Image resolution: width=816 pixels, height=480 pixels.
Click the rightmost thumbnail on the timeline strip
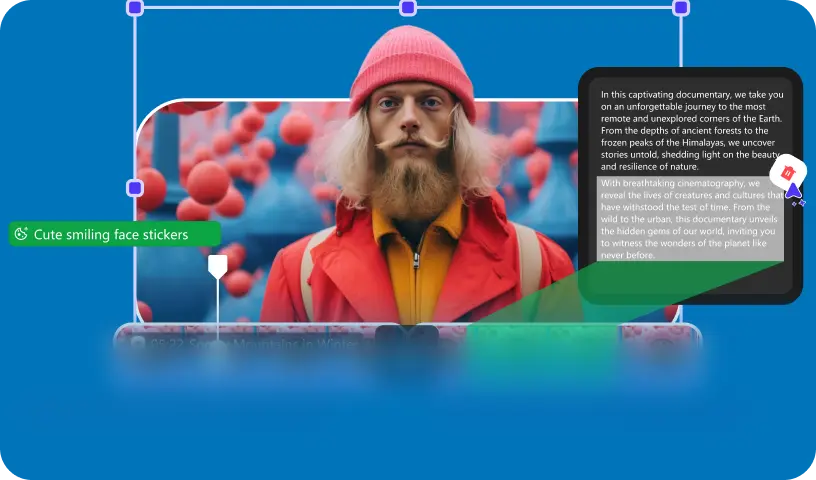point(660,340)
